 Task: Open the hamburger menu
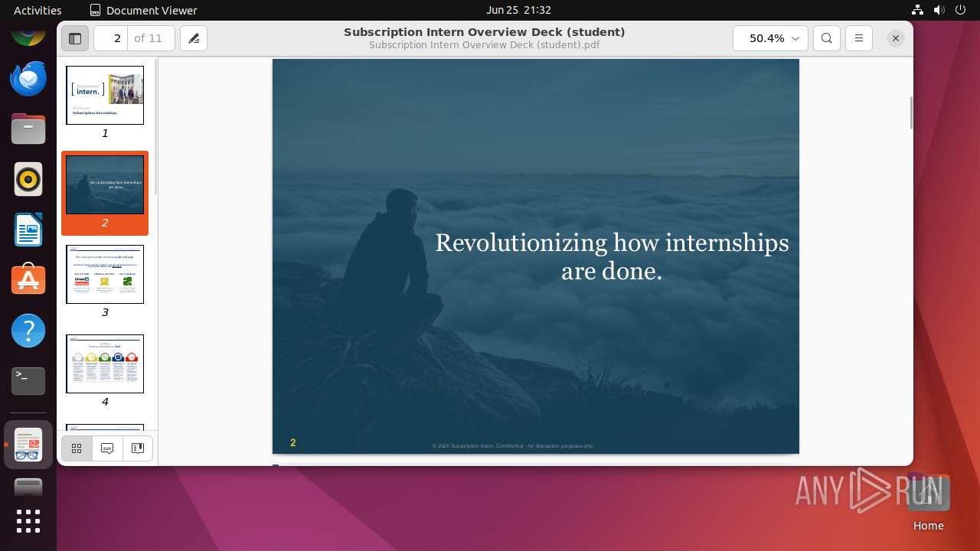pos(859,38)
